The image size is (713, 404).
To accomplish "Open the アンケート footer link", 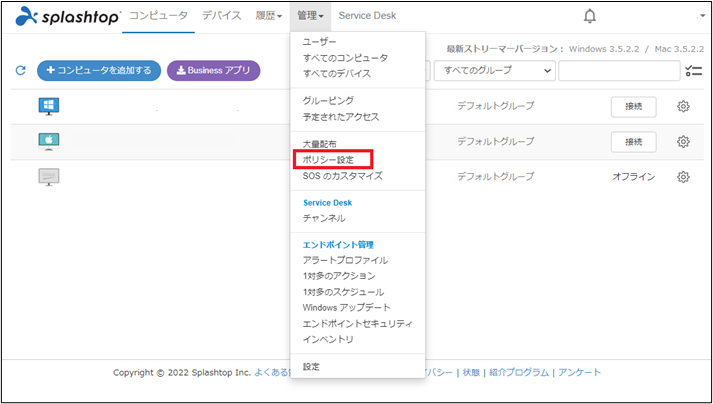I will point(580,373).
